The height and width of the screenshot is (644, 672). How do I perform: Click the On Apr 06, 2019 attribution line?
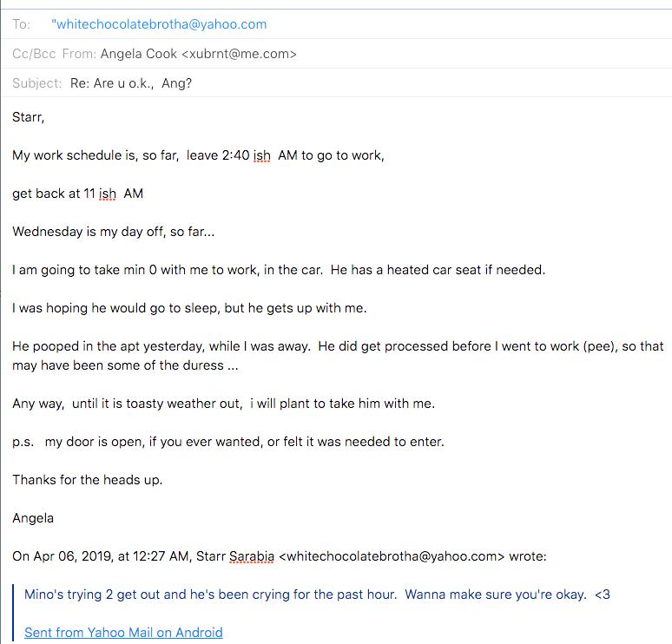[280, 556]
